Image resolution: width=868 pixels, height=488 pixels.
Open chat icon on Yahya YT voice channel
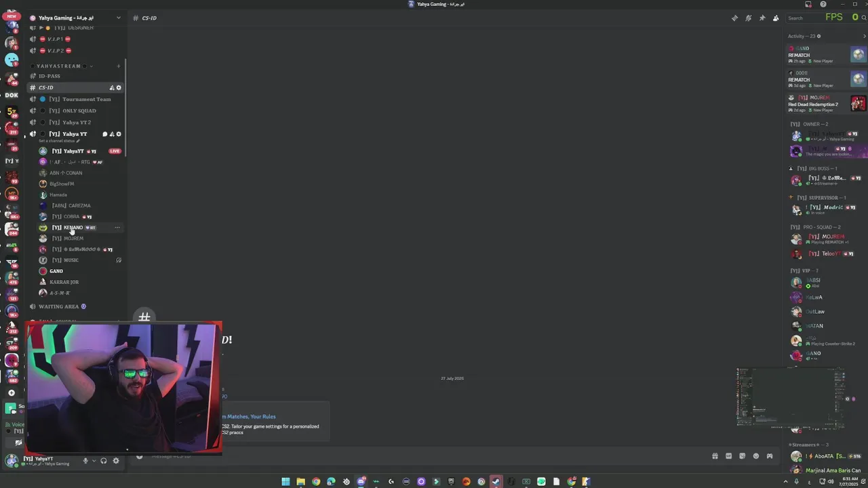coord(104,134)
